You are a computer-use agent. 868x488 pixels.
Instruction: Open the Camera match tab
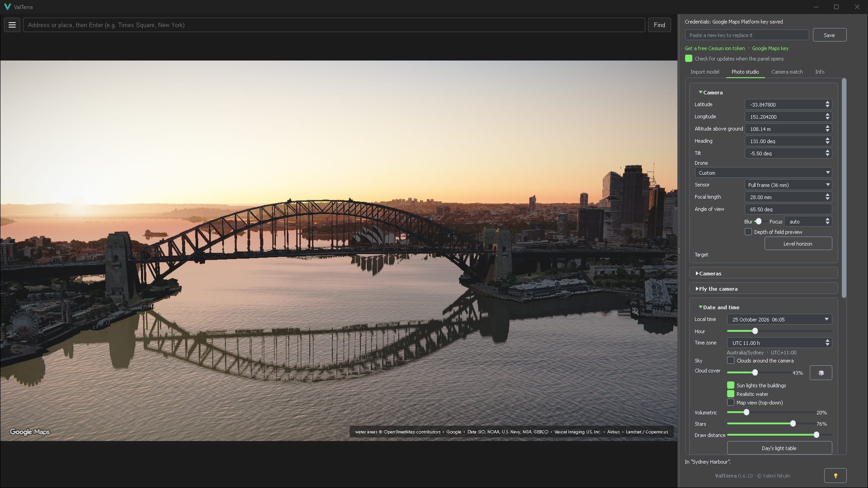click(787, 72)
